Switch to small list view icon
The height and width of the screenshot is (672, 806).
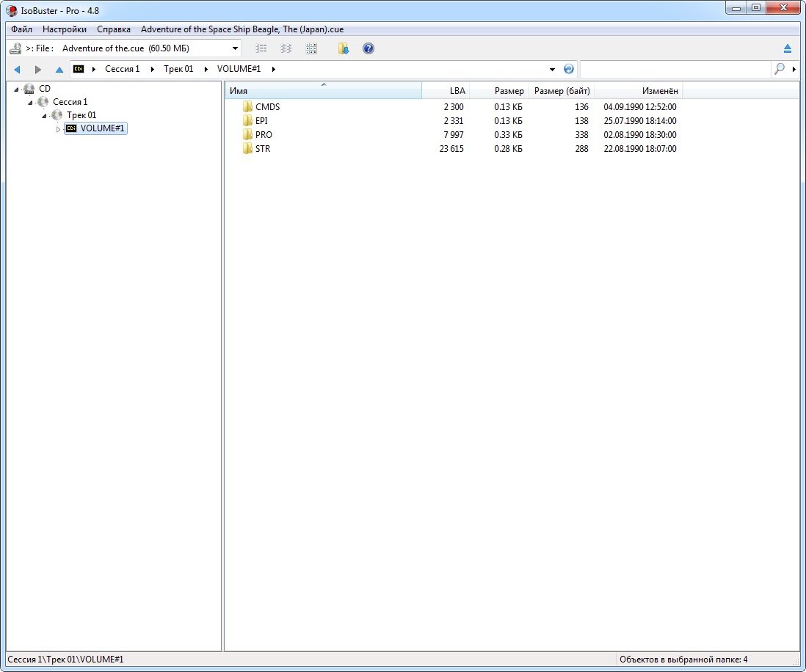point(261,48)
